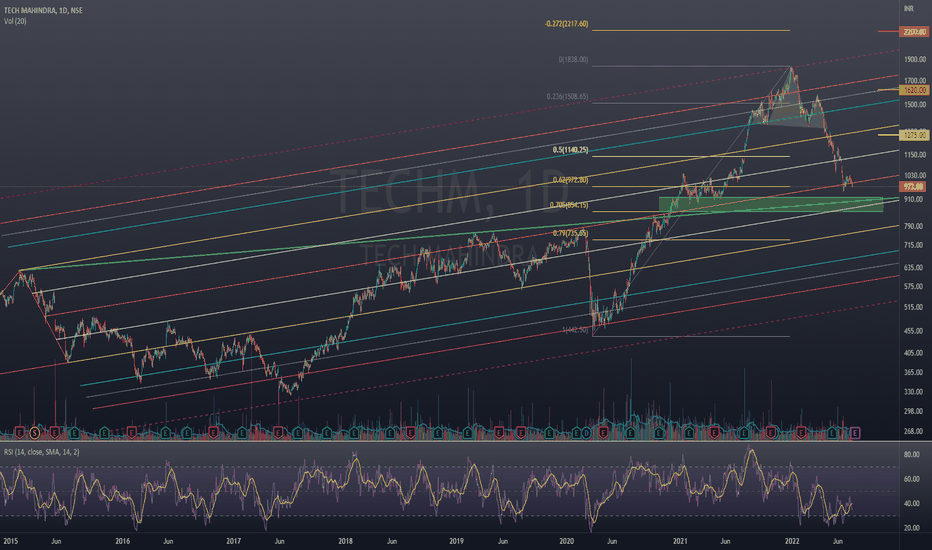Select the 0.5(1140.25) Fibonacci label
Image resolution: width=932 pixels, height=550 pixels.
pos(571,150)
